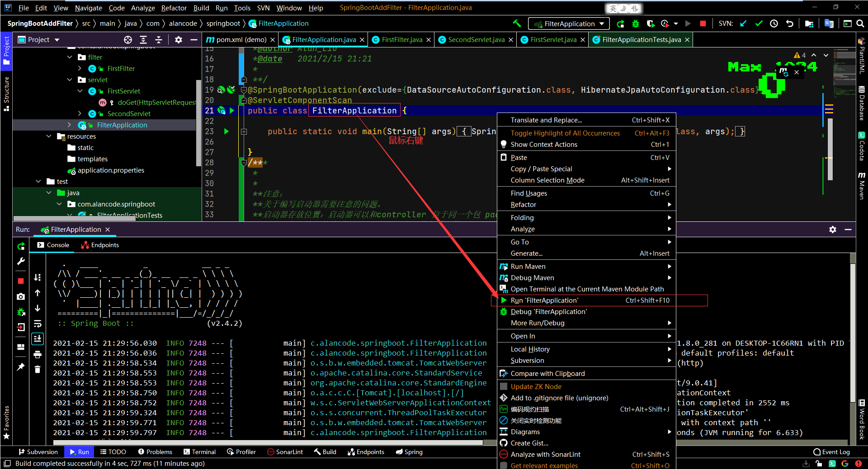Click the Expand All icon in the Project panel
Image resolution: width=868 pixels, height=469 pixels.
click(143, 40)
